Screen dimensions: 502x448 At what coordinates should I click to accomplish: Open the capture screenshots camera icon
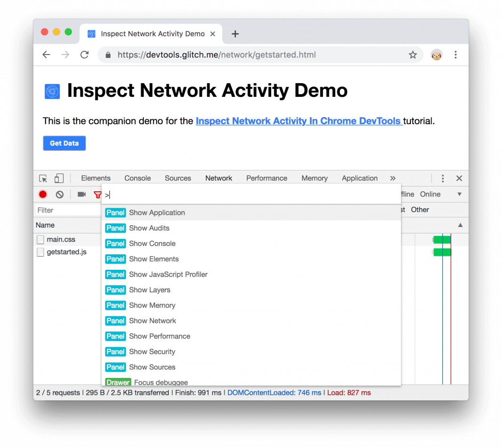[x=81, y=194]
